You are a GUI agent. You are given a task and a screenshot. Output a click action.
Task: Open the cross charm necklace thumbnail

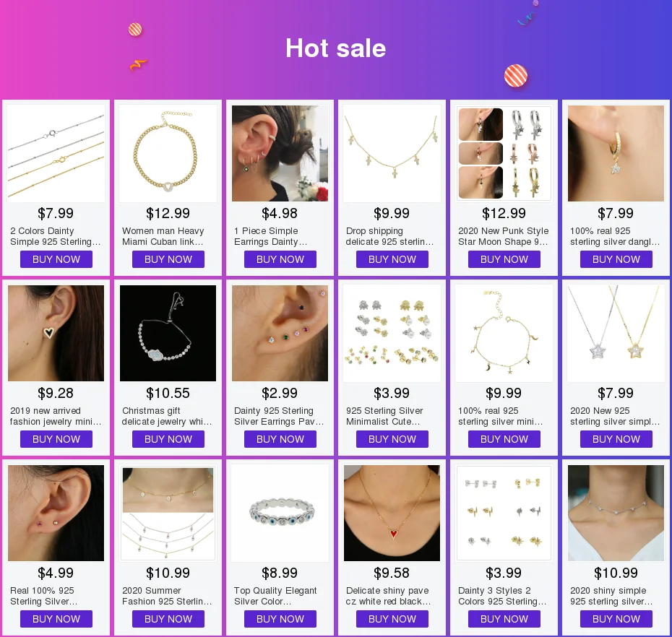[392, 153]
